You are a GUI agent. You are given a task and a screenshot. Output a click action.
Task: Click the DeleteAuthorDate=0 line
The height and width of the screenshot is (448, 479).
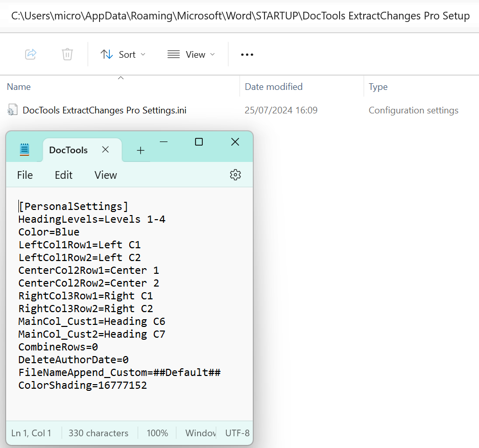[x=74, y=360]
